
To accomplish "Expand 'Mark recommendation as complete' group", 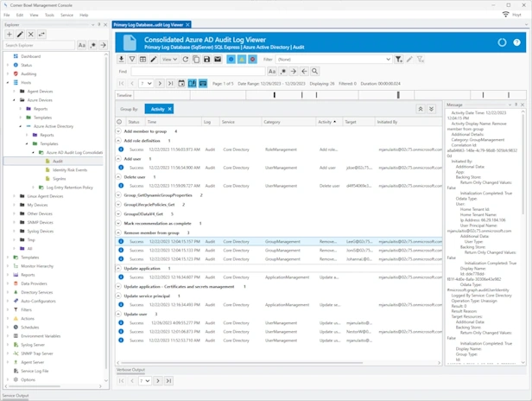I will click(x=118, y=223).
